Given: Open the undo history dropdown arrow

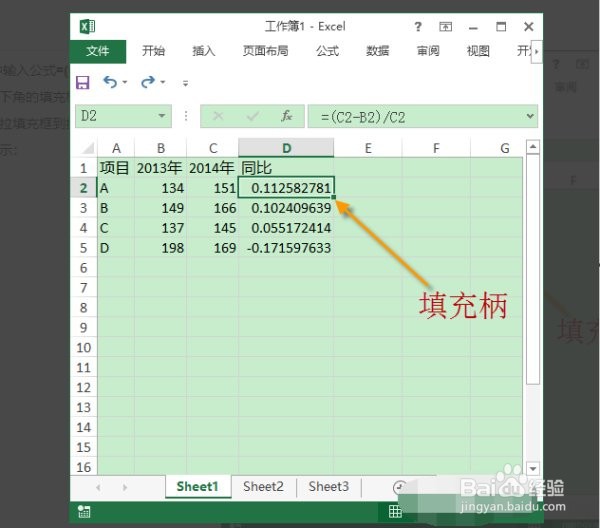Looking at the screenshot, I should click(125, 82).
